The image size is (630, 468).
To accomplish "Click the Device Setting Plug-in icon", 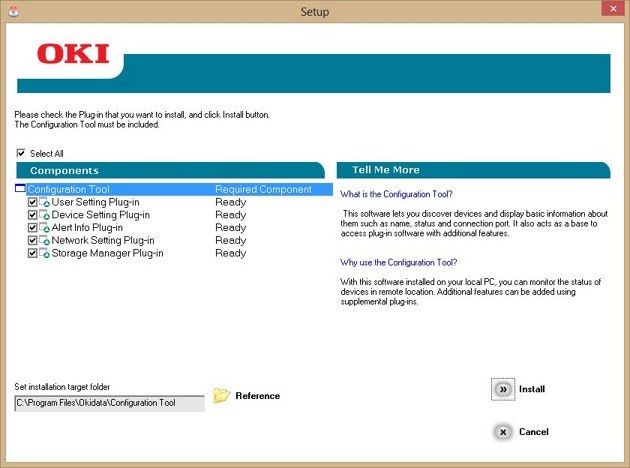I will pyautogui.click(x=45, y=215).
